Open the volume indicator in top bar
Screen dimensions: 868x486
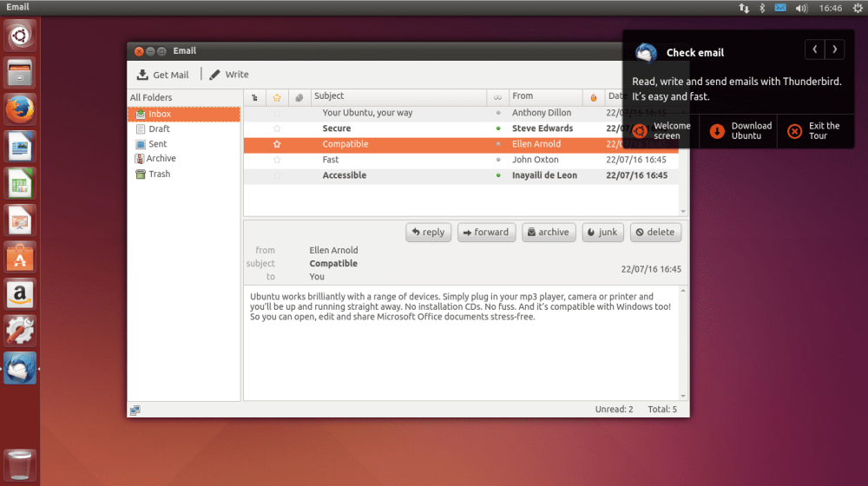click(x=801, y=8)
